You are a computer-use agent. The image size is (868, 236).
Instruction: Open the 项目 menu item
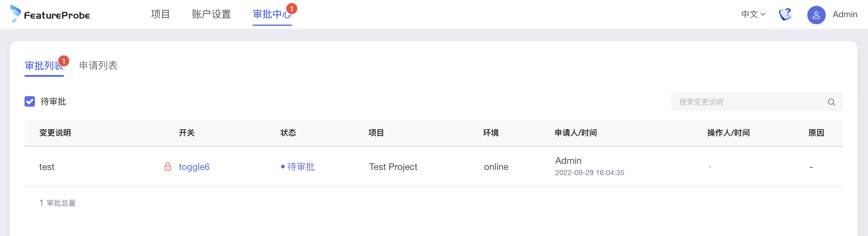point(160,14)
